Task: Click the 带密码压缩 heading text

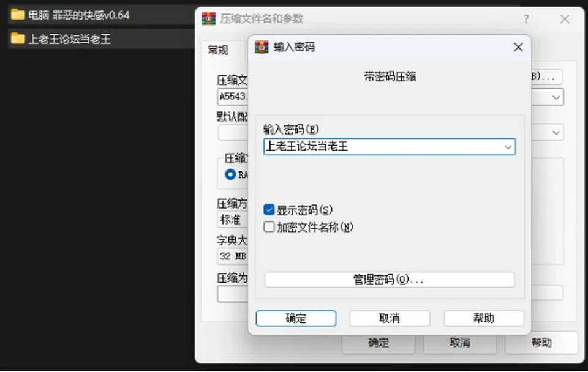Action: (390, 77)
